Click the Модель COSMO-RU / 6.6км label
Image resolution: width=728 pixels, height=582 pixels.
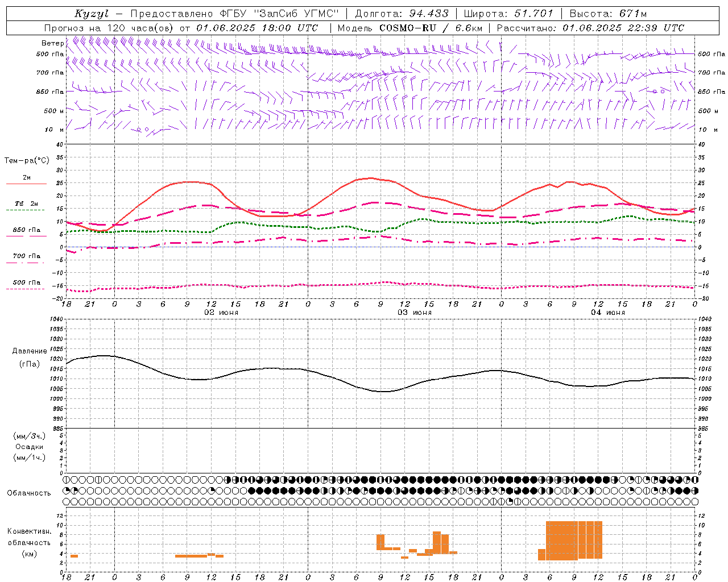click(410, 28)
